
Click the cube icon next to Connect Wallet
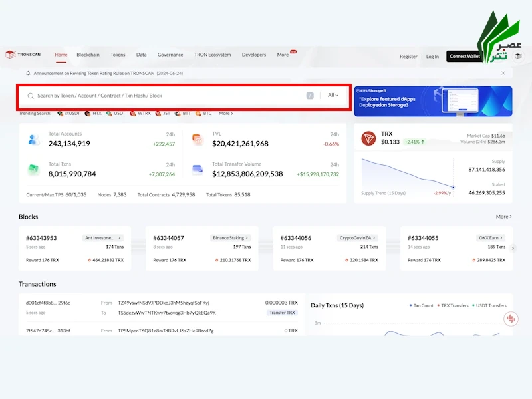518,56
